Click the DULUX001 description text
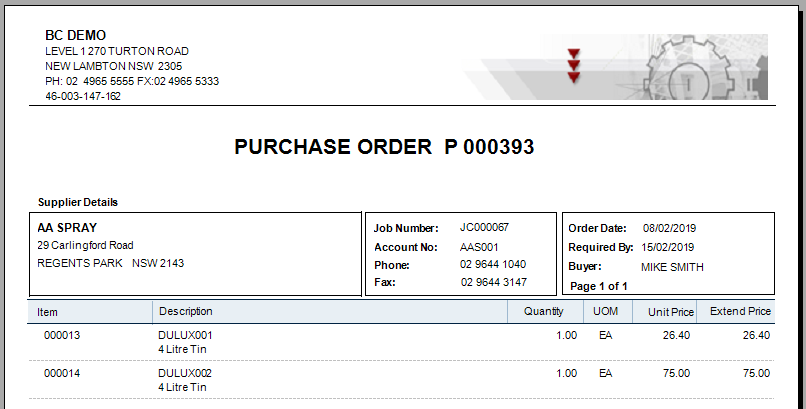The height and width of the screenshot is (409, 806). click(185, 335)
